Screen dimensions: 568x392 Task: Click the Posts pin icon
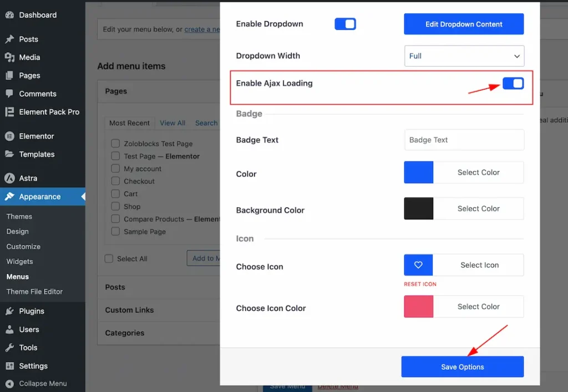(9, 39)
